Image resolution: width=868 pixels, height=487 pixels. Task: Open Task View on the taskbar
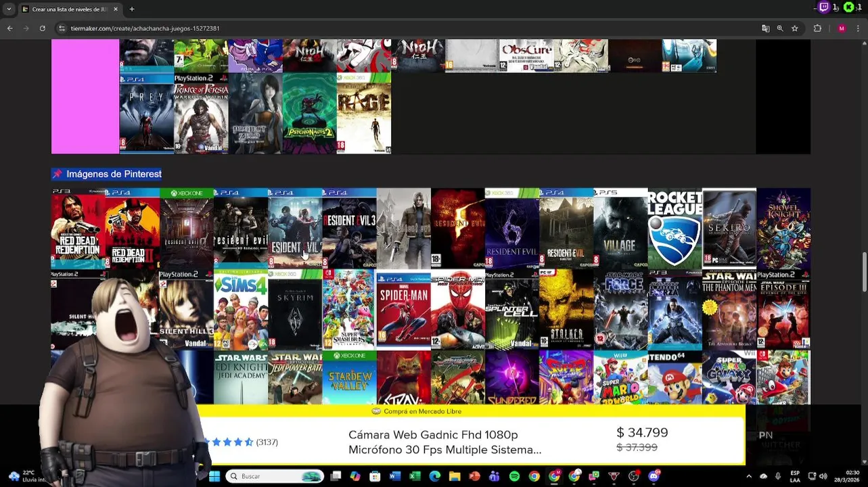[x=336, y=476]
